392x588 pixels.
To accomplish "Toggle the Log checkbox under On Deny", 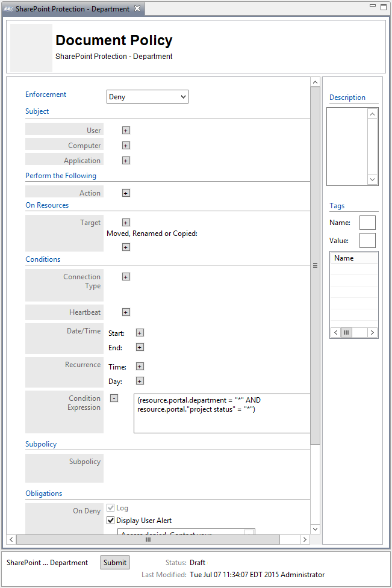I will [111, 508].
